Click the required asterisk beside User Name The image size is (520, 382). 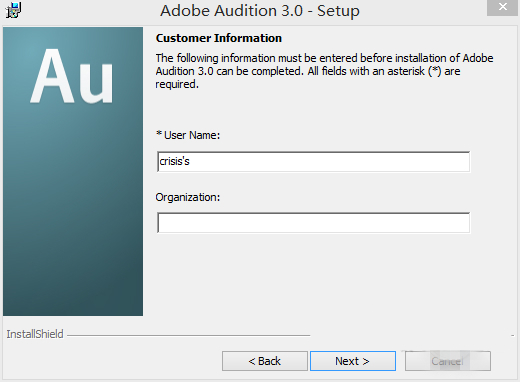pos(159,134)
